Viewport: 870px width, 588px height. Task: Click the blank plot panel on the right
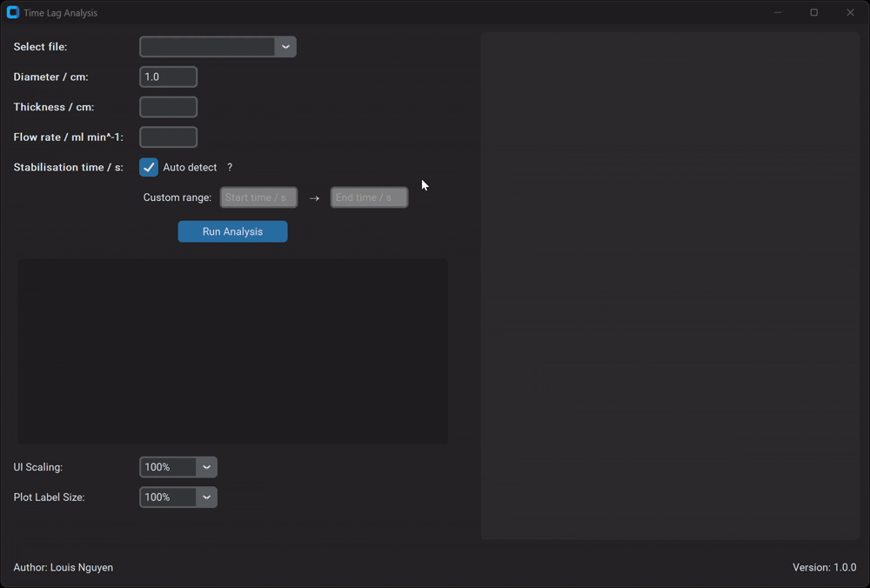(x=670, y=285)
